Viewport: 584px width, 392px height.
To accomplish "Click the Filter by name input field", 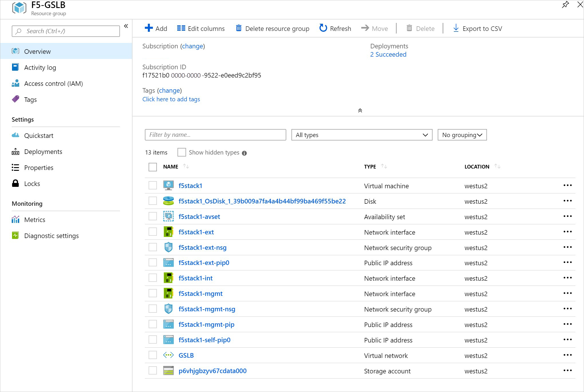I will (215, 135).
